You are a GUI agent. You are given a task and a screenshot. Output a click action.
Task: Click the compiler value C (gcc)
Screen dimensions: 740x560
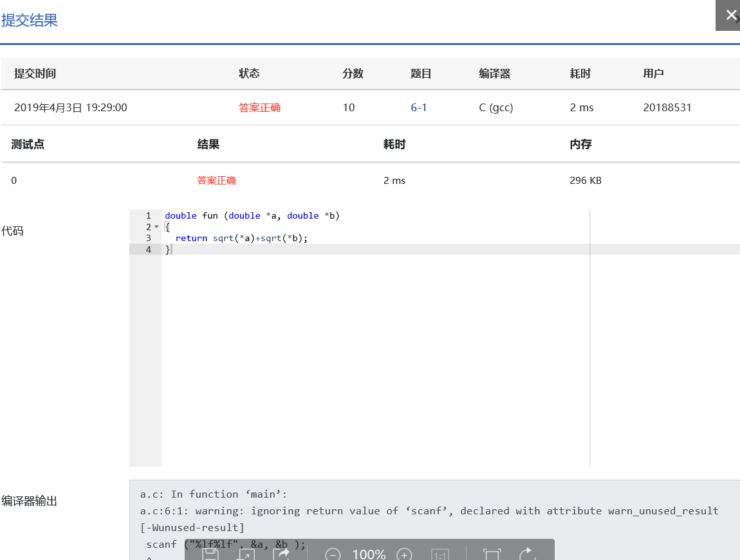[495, 107]
